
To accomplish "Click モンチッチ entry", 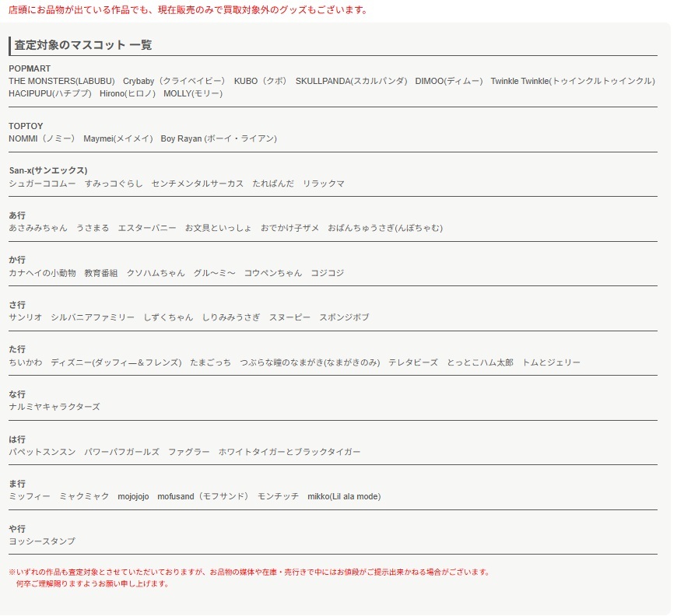I will [279, 496].
